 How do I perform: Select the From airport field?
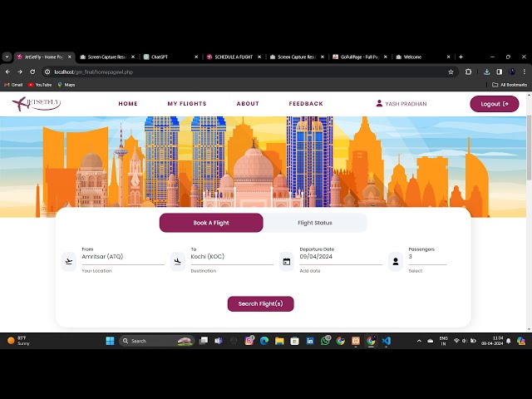click(x=123, y=257)
